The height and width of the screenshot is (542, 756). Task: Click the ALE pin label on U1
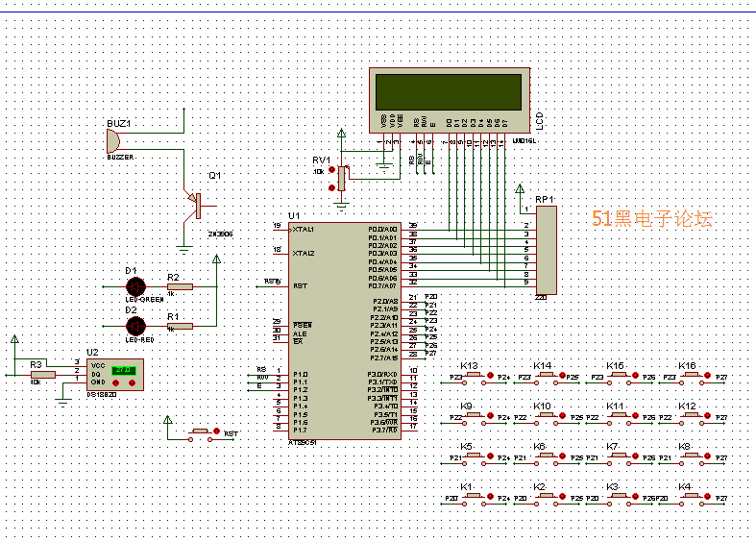click(300, 333)
